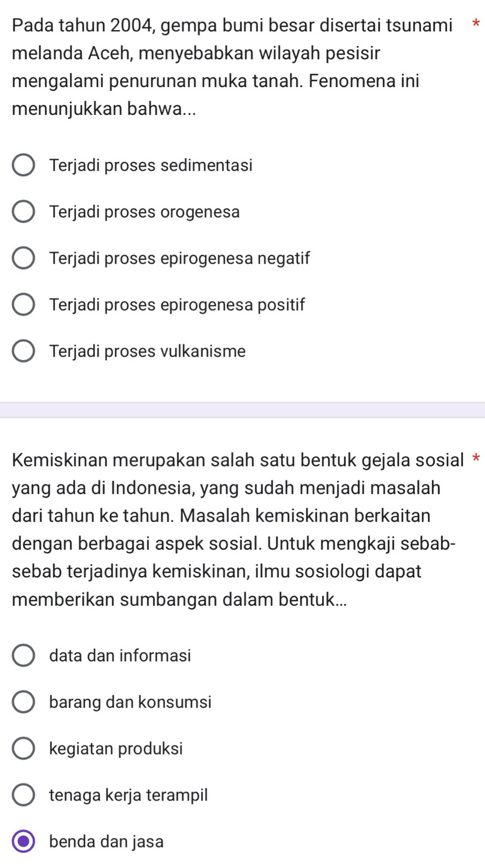The height and width of the screenshot is (868, 485).
Task: Click the "tenaga kerja terampil" label text
Action: tap(128, 795)
